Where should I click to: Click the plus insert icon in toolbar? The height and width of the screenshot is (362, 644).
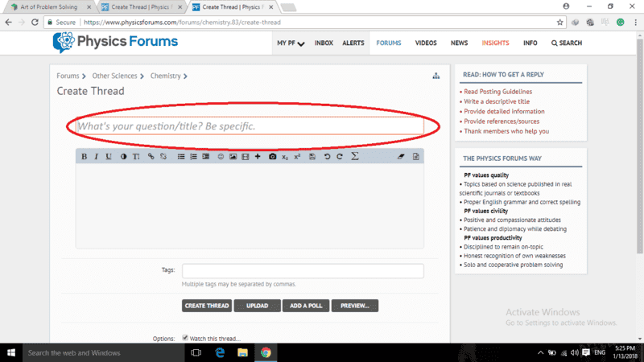pos(258,156)
